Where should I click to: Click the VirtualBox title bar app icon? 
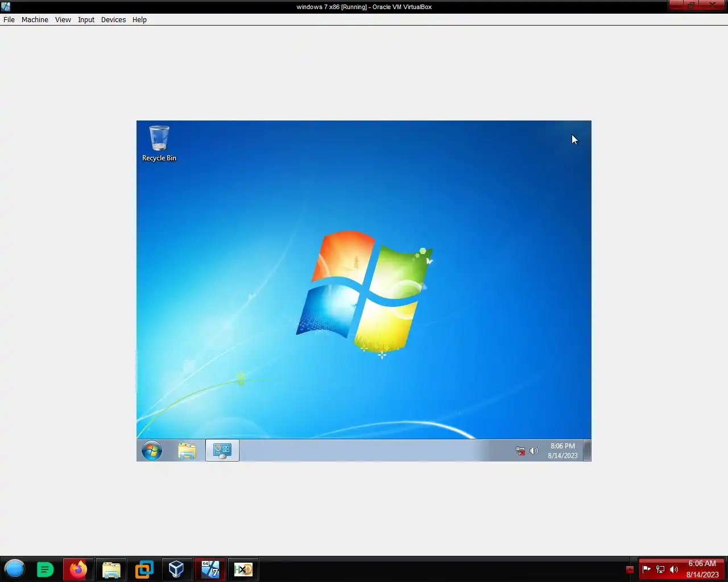[x=6, y=7]
